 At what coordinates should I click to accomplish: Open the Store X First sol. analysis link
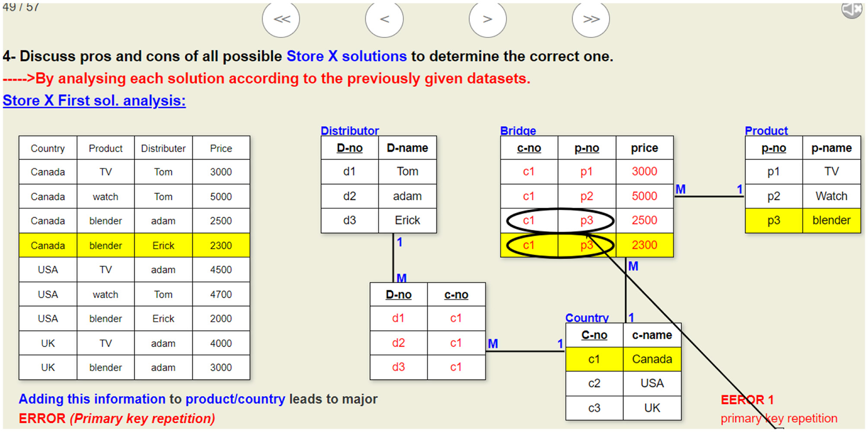94,100
